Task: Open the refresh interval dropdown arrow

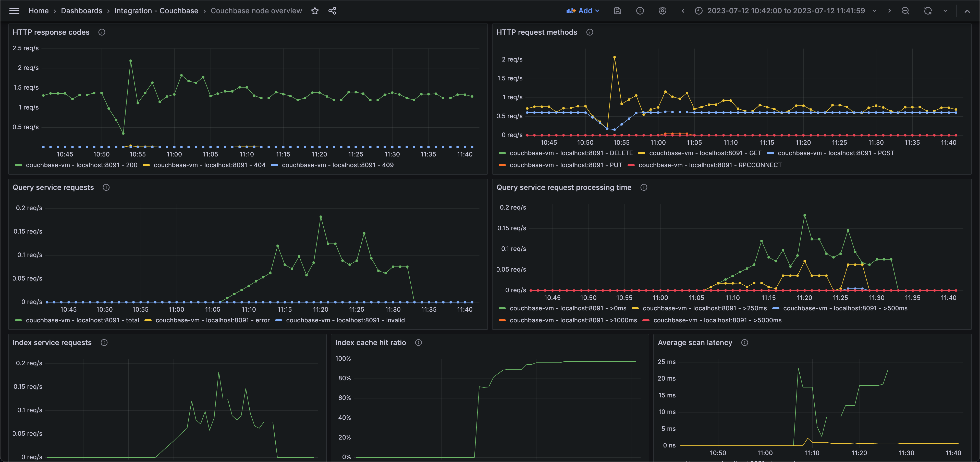Action: point(945,11)
